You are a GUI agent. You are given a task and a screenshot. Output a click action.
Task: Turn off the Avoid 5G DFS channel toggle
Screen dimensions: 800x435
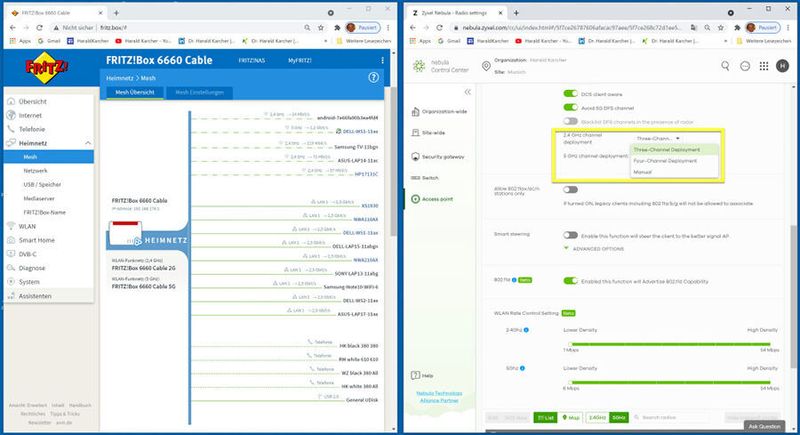(570, 108)
